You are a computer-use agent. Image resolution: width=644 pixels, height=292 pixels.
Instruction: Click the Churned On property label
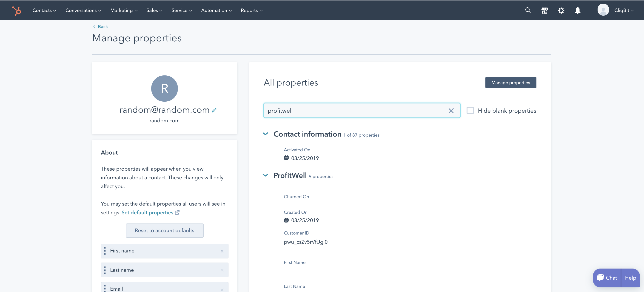(296, 197)
